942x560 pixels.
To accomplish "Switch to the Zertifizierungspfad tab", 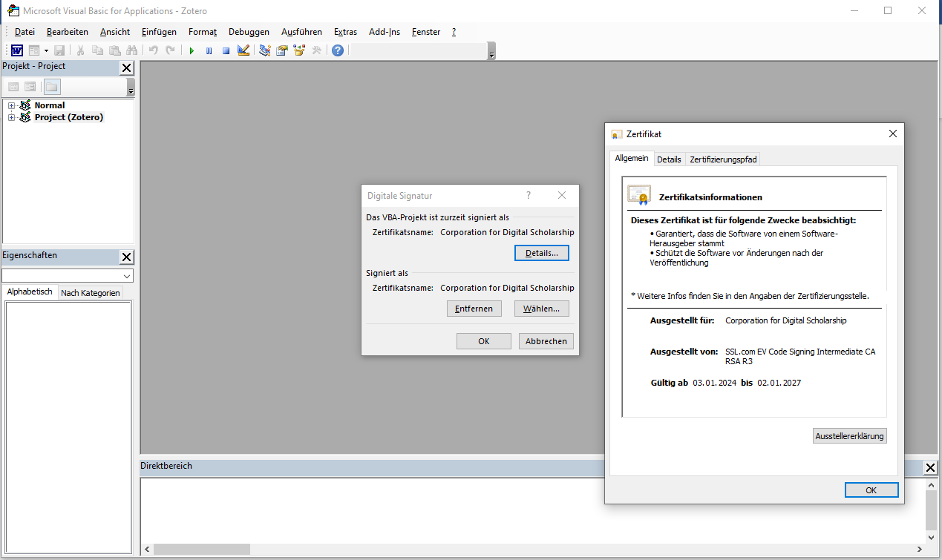I will 722,159.
